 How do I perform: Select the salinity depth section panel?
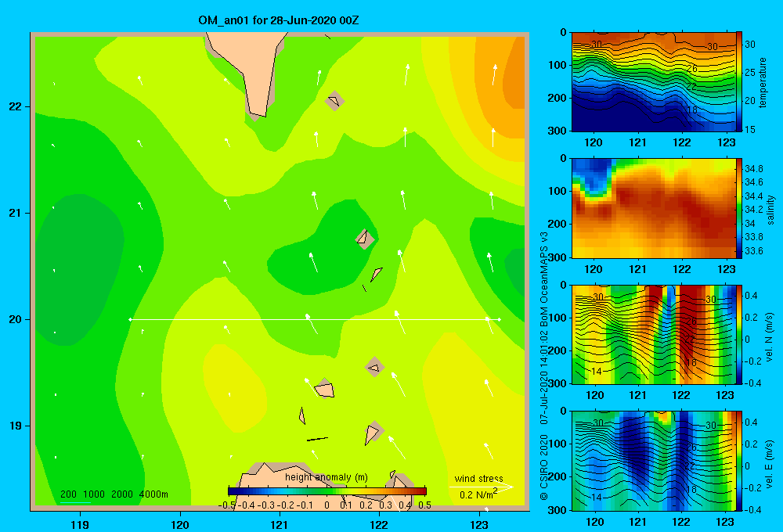tap(654, 208)
